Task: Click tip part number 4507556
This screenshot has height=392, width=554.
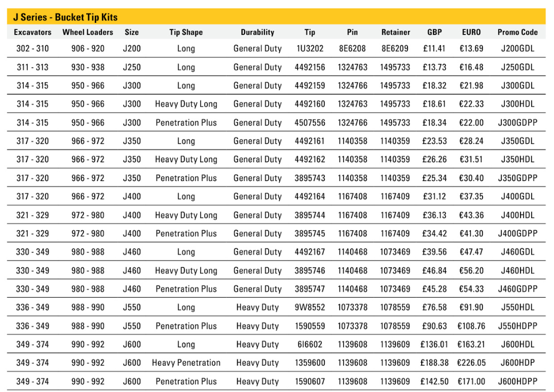Action: pos(310,123)
